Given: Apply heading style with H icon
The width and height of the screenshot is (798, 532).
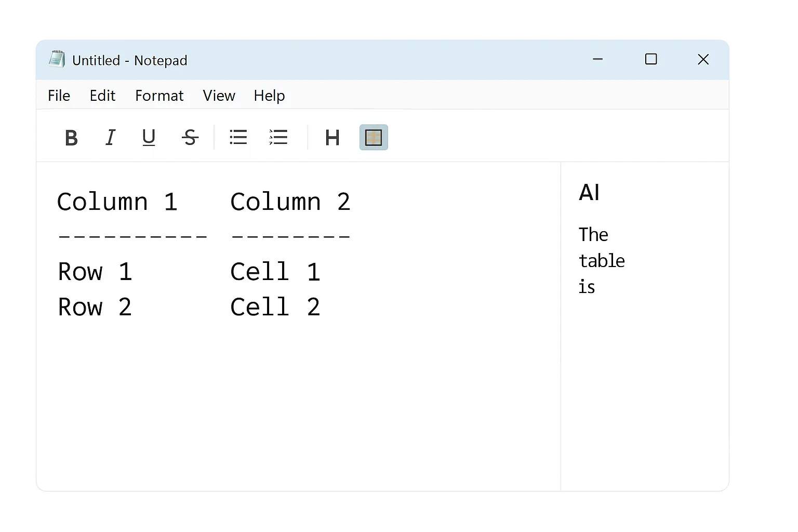Looking at the screenshot, I should pos(332,138).
